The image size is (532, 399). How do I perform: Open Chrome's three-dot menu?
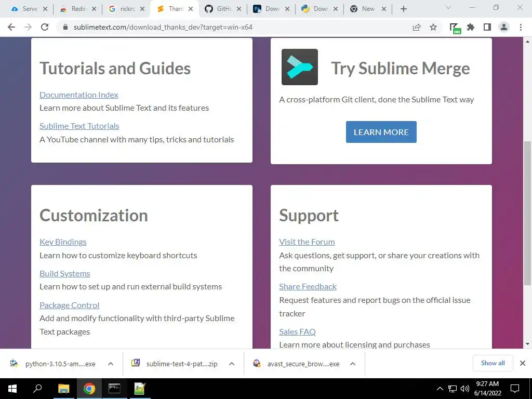click(x=521, y=27)
